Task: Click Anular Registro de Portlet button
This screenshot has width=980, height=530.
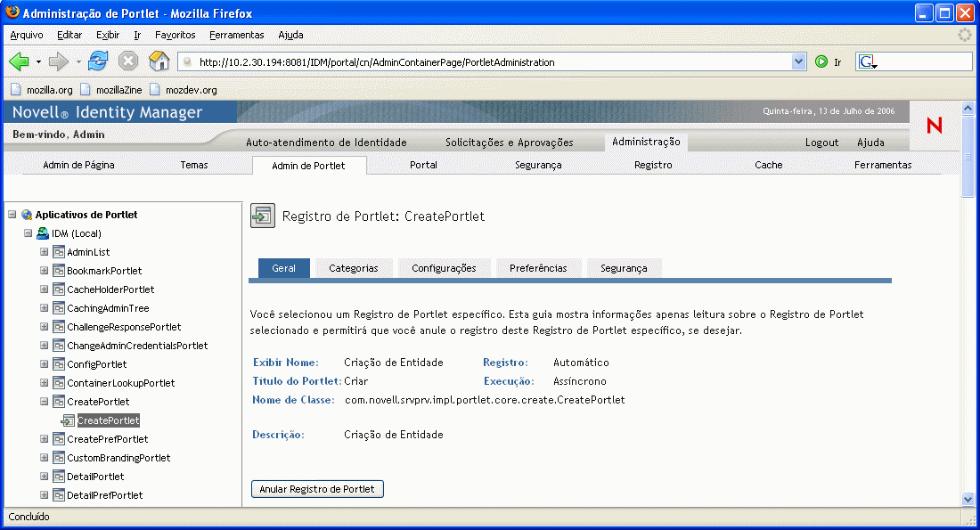Action: click(317, 489)
